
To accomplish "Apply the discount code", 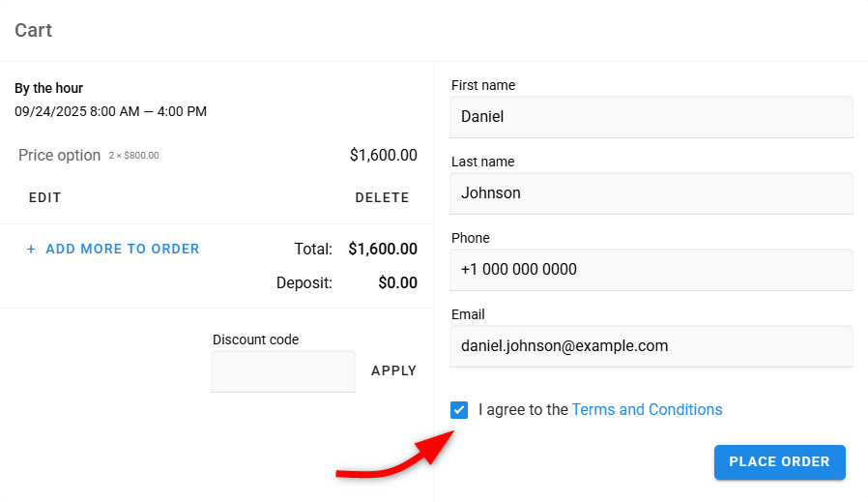I will [x=393, y=370].
